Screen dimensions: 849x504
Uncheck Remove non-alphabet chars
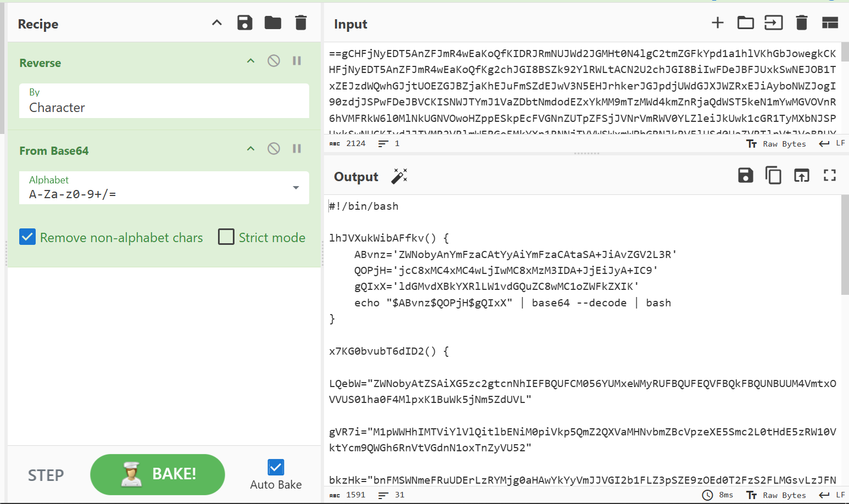click(x=27, y=237)
